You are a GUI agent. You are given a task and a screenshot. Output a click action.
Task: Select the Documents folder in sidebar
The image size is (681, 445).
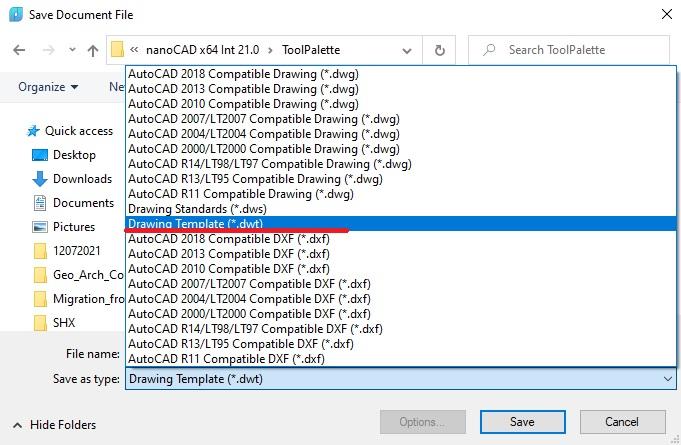click(83, 203)
